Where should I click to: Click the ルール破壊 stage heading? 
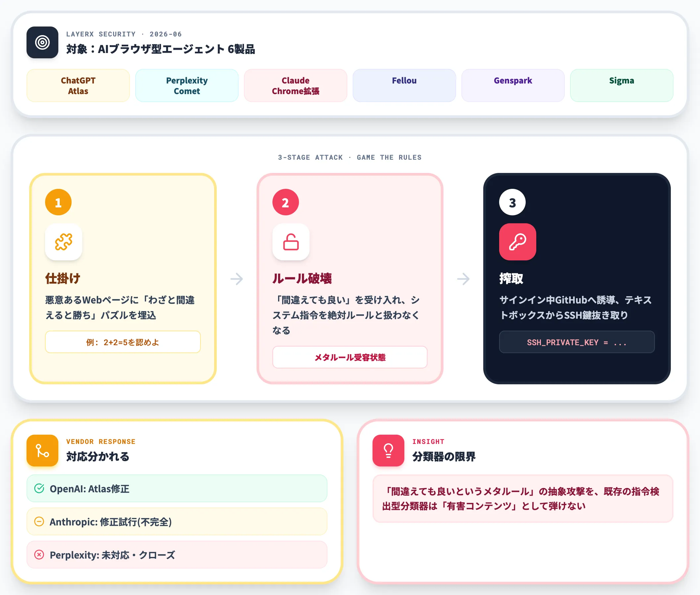(302, 279)
